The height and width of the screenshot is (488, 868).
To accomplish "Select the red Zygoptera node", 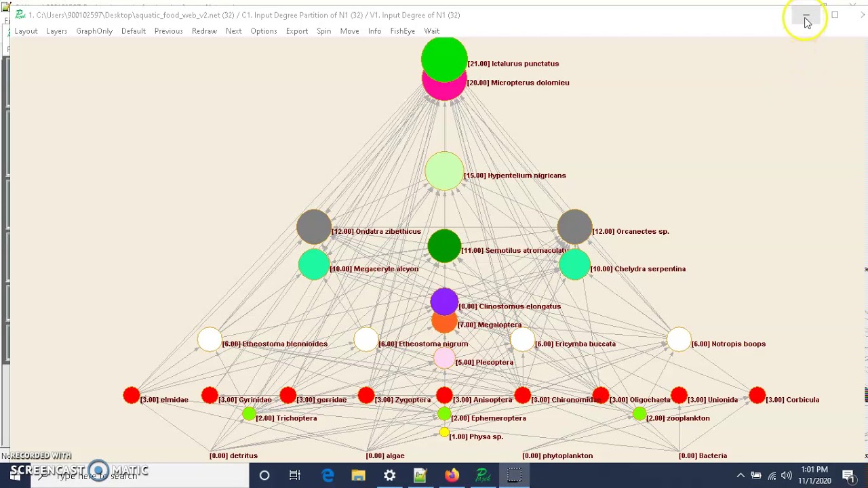I will (366, 395).
